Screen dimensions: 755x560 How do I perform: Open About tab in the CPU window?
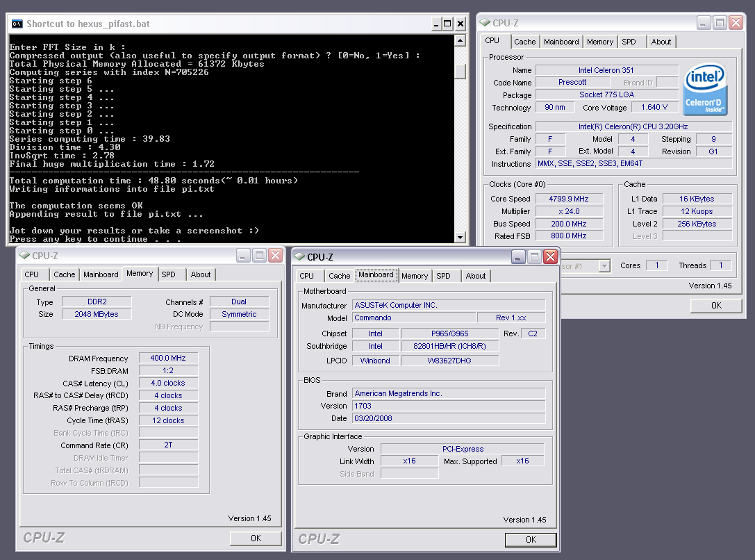click(661, 42)
